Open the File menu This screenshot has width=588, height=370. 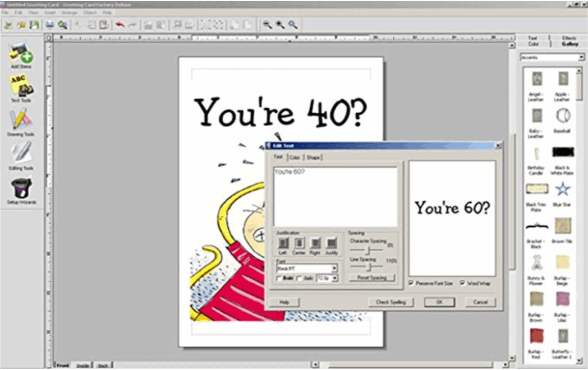(x=5, y=13)
